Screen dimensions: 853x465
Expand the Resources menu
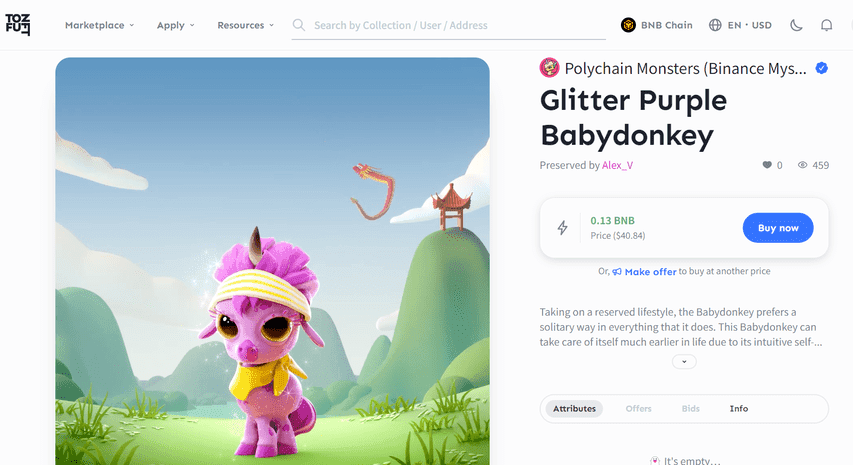point(245,25)
